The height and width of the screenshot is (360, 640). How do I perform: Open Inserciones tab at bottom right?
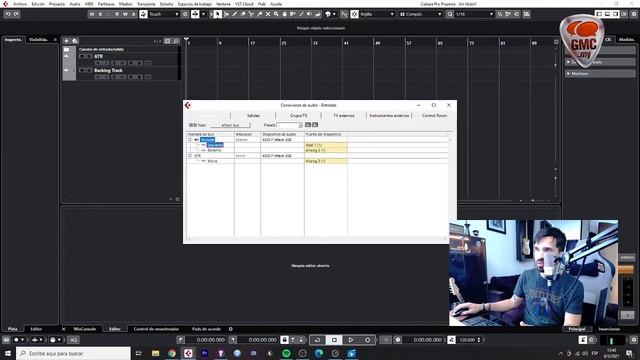pyautogui.click(x=609, y=329)
